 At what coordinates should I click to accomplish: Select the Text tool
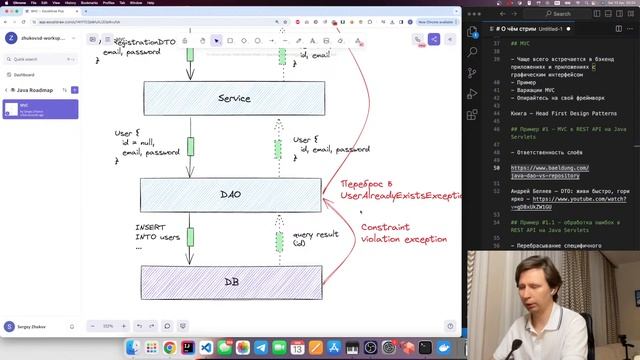313,41
